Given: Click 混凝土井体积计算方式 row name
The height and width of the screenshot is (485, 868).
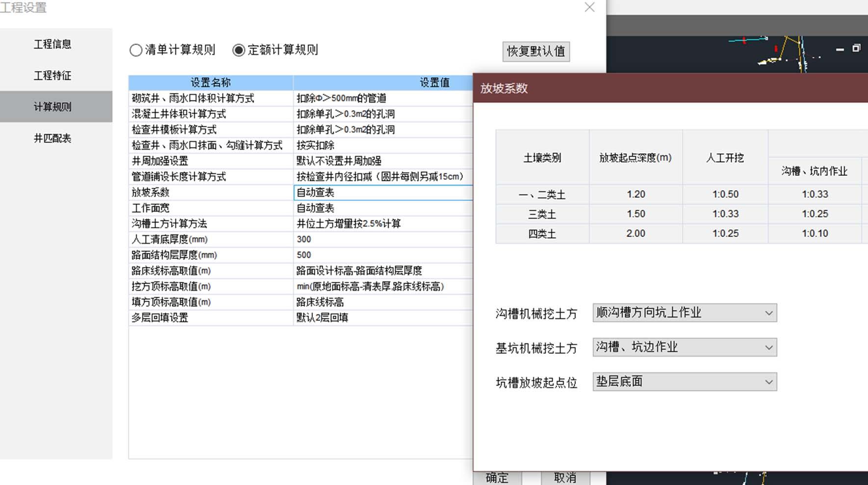Looking at the screenshot, I should point(179,114).
